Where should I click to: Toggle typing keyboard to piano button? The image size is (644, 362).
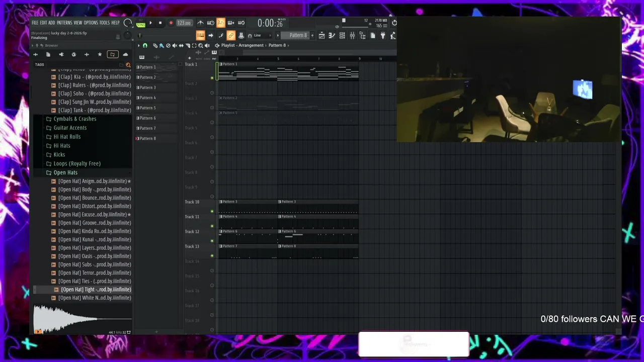200,35
